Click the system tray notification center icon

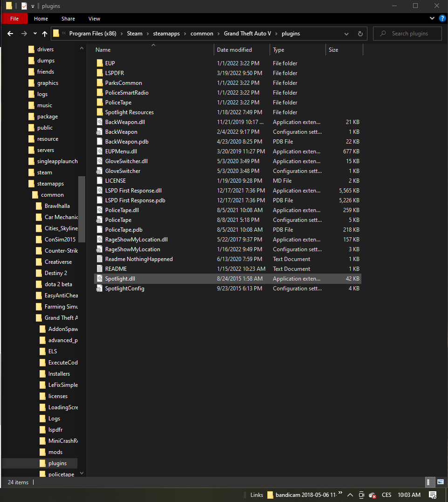[x=432, y=495]
